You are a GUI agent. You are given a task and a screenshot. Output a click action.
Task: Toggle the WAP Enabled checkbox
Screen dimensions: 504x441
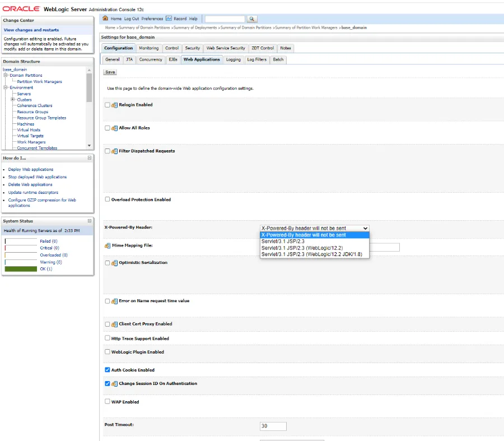click(108, 401)
